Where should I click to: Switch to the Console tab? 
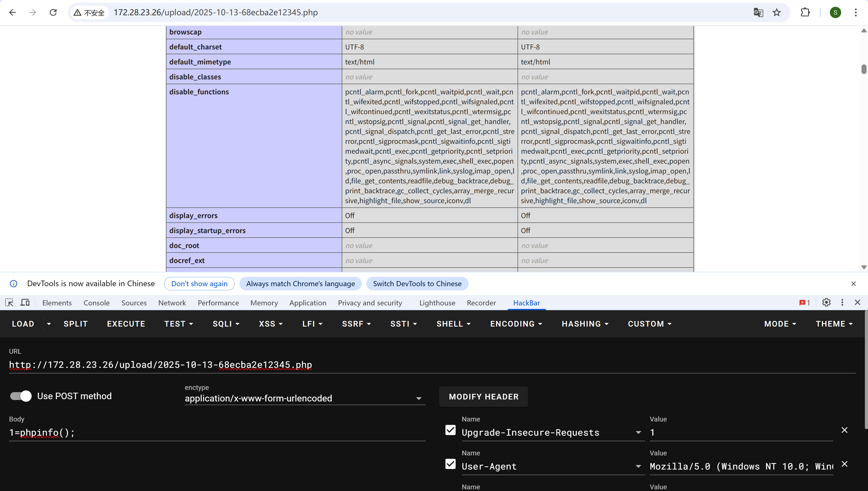click(x=96, y=303)
